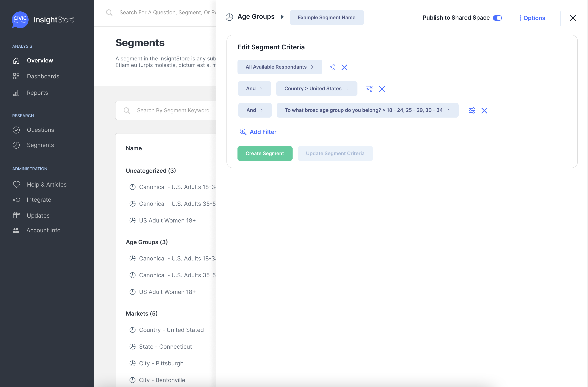The width and height of the screenshot is (588, 387).
Task: Click the Create Segment button
Action: pos(265,153)
